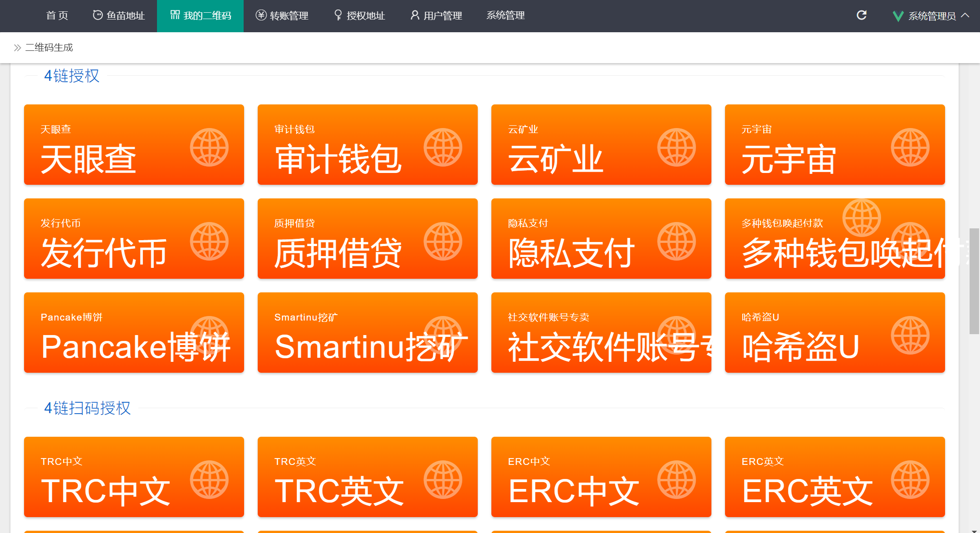Open the Pancake博饼 card
Screen dimensions: 980x533
tap(134, 332)
